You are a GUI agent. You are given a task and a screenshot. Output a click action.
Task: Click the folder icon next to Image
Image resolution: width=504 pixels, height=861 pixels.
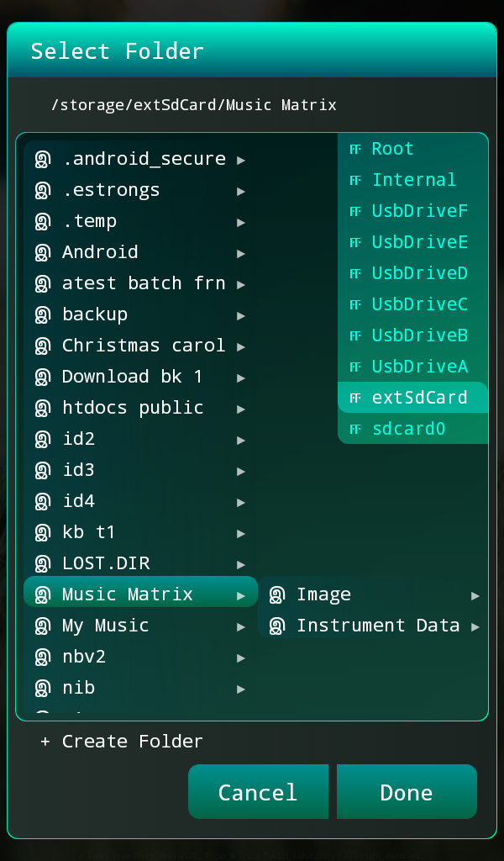click(277, 595)
